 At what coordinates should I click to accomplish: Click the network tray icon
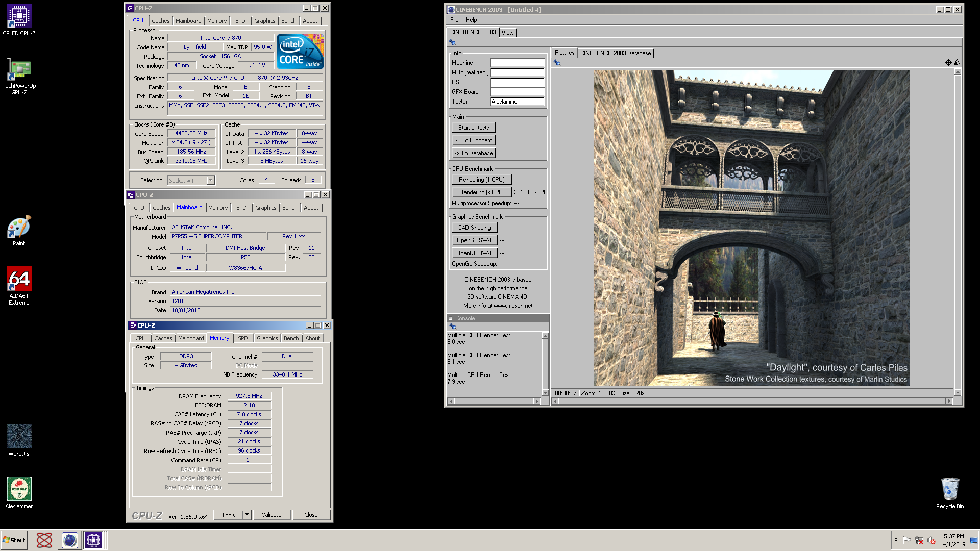[919, 540]
